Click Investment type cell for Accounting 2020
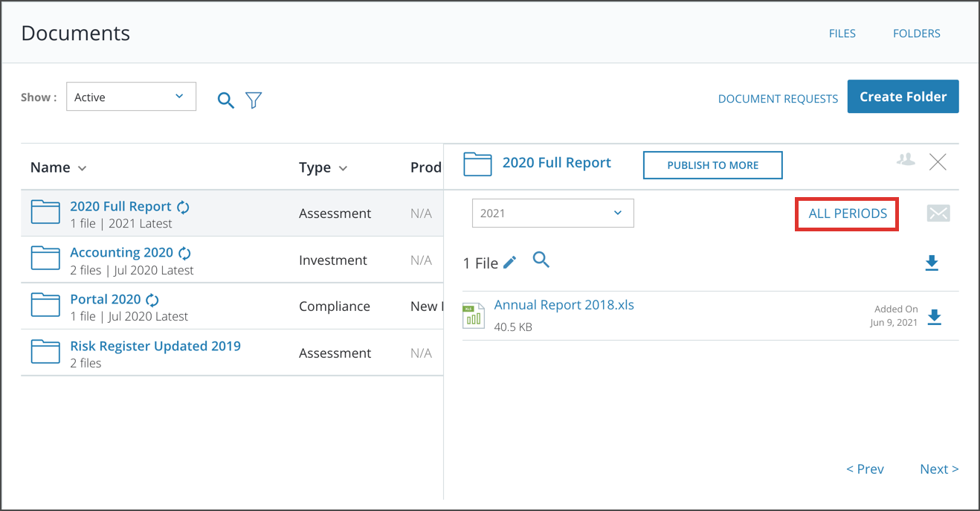 point(333,260)
